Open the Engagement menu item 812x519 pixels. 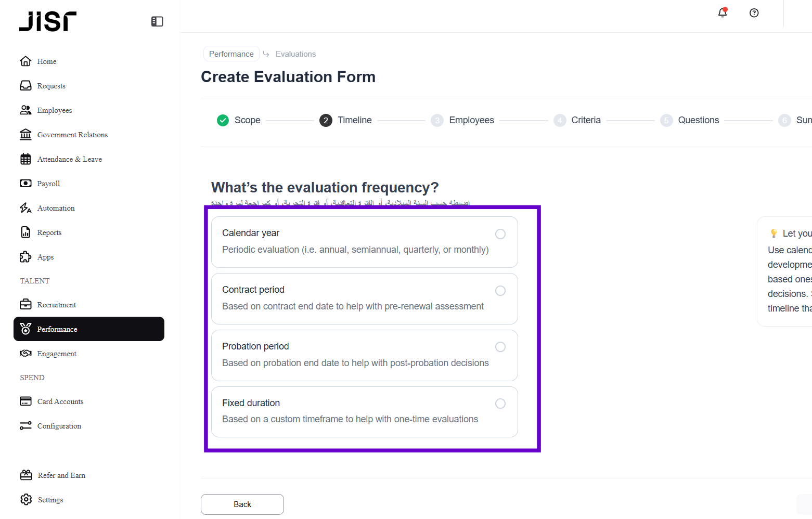(x=57, y=354)
